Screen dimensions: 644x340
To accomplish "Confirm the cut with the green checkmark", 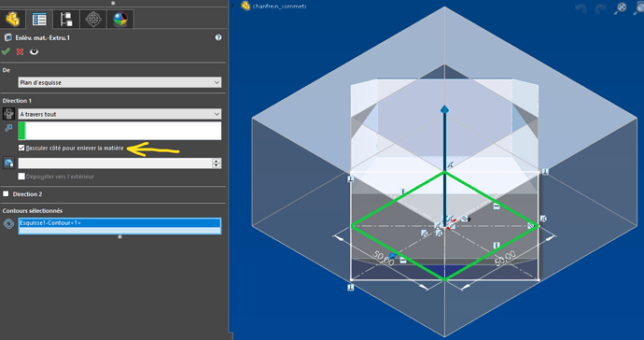I will coord(6,51).
